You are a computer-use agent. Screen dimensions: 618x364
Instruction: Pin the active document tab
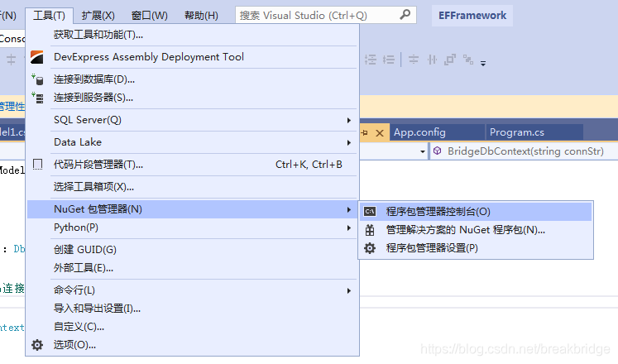coord(364,132)
